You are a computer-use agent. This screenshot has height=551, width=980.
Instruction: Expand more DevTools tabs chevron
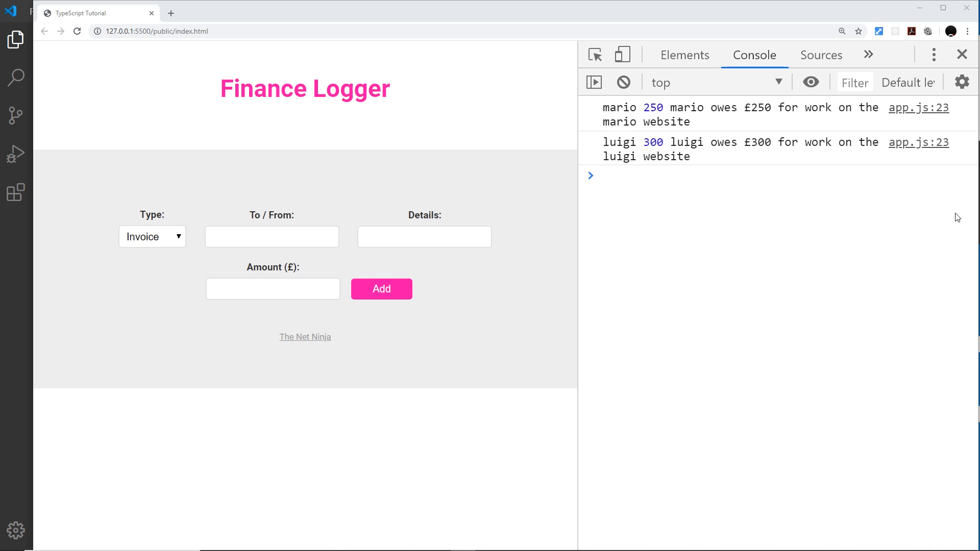coord(868,55)
